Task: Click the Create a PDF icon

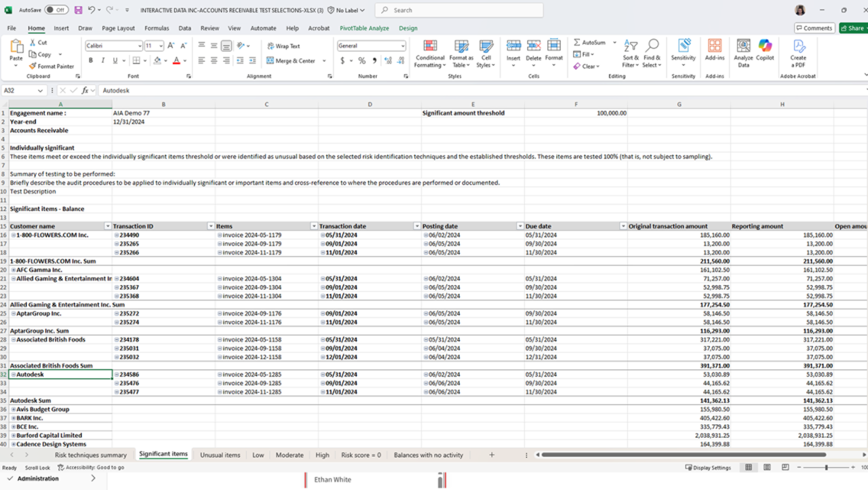Action: point(798,53)
